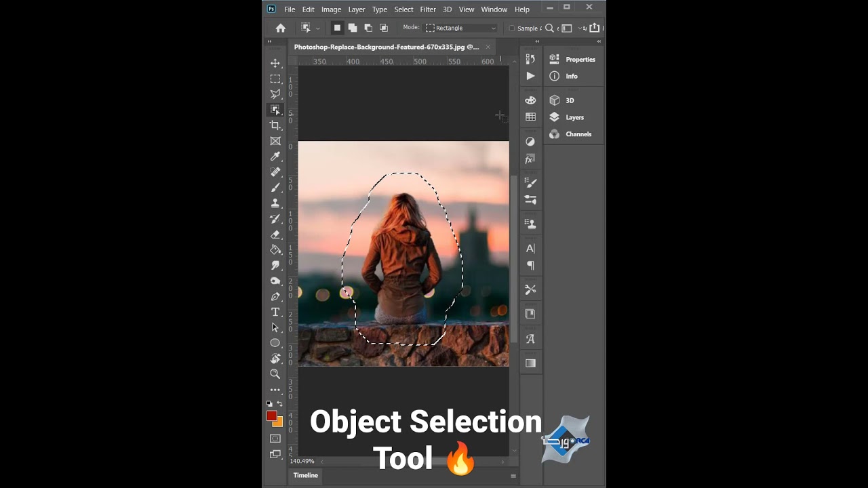The width and height of the screenshot is (868, 488).
Task: Change the screen mode button
Action: click(275, 454)
